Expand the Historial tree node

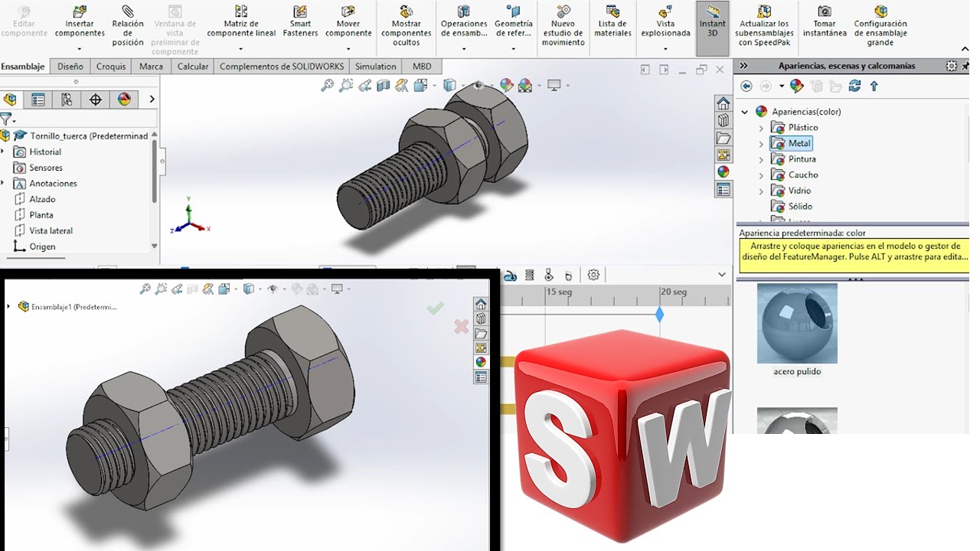[3, 152]
